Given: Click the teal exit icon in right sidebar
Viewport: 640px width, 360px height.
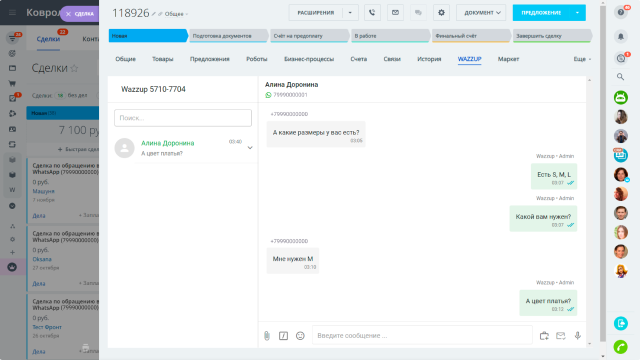Looking at the screenshot, I should point(621,323).
